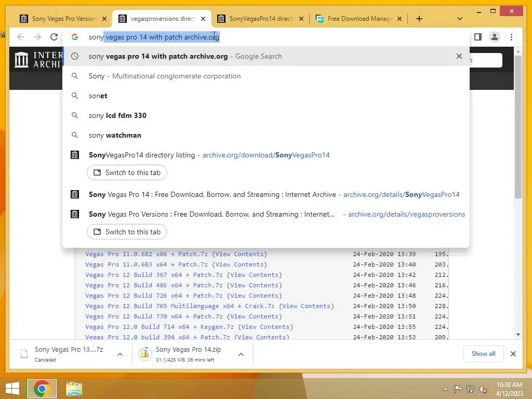Choose sony lcd fdm 330 suggestion
532x399 pixels.
266,115
